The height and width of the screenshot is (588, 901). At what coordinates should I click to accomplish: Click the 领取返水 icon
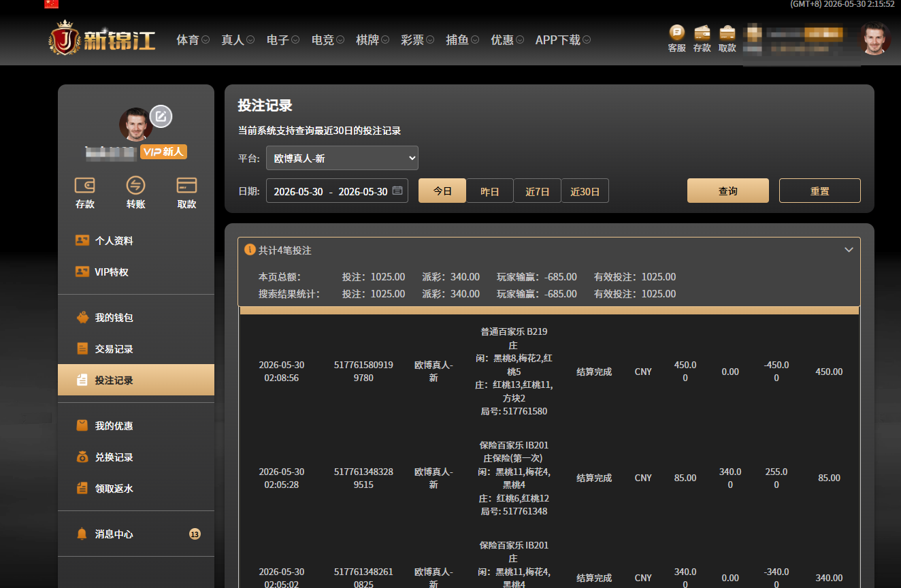click(x=82, y=488)
